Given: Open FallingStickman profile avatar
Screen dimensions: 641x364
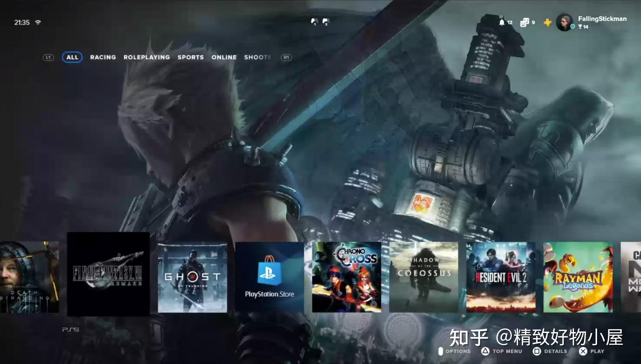Looking at the screenshot, I should pos(564,22).
